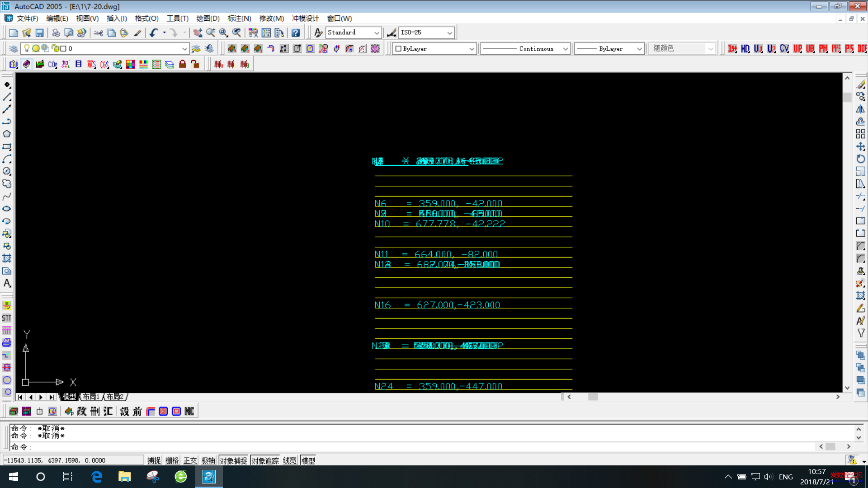Switch to the 布局2 layout tab
Image resolution: width=868 pixels, height=488 pixels.
coord(115,397)
